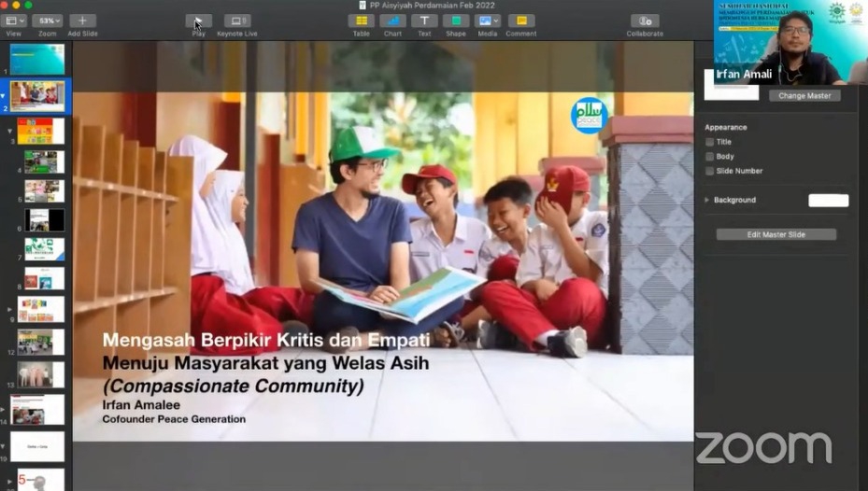The width and height of the screenshot is (868, 491).
Task: Click the Play slideshow button
Action: coord(198,21)
